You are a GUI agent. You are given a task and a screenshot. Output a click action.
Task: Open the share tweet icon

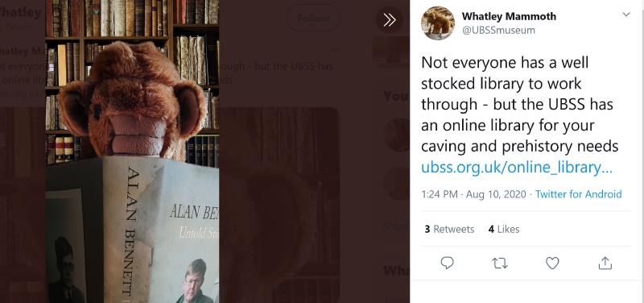[x=605, y=264]
